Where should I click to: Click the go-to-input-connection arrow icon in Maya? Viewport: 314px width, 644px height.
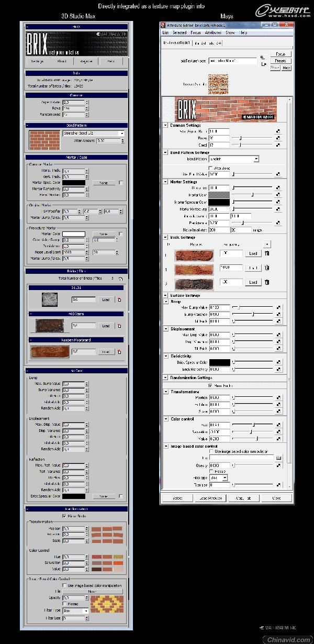[262, 58]
